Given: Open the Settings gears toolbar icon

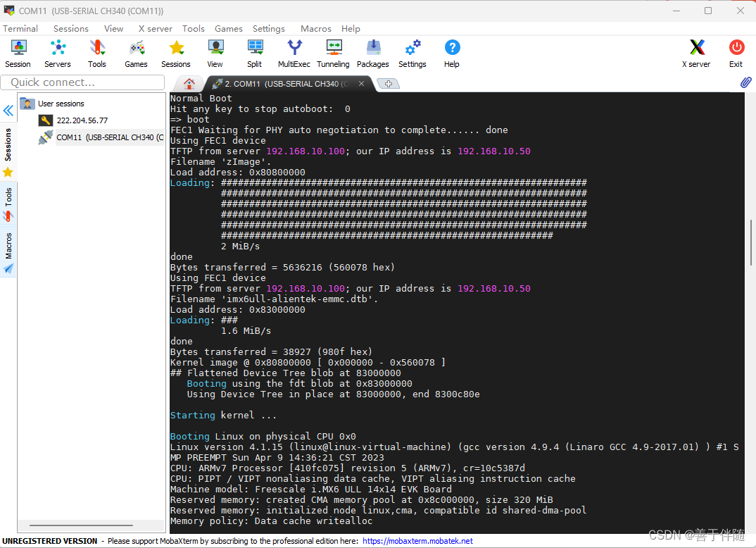Looking at the screenshot, I should [412, 54].
